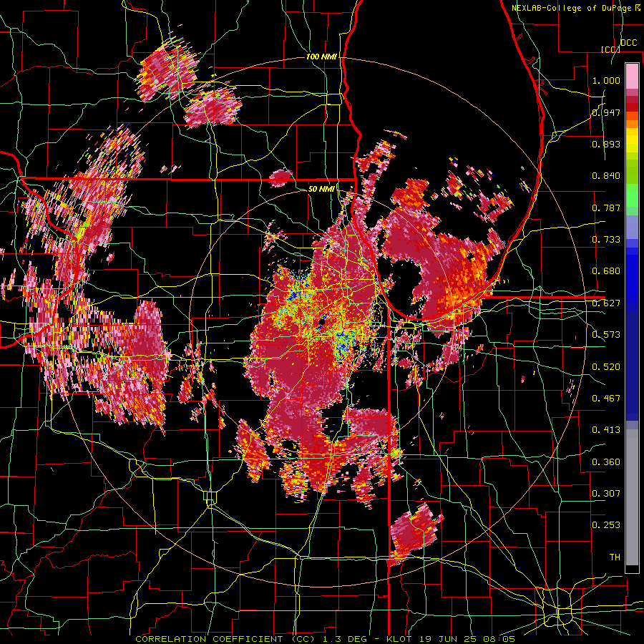Click the 1.000 scale value
The image size is (644, 644).
click(x=606, y=80)
